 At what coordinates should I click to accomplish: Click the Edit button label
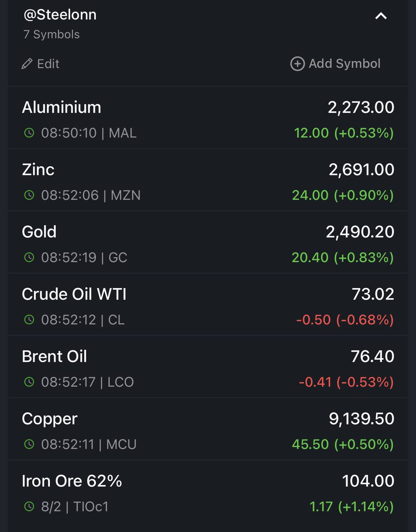(48, 64)
